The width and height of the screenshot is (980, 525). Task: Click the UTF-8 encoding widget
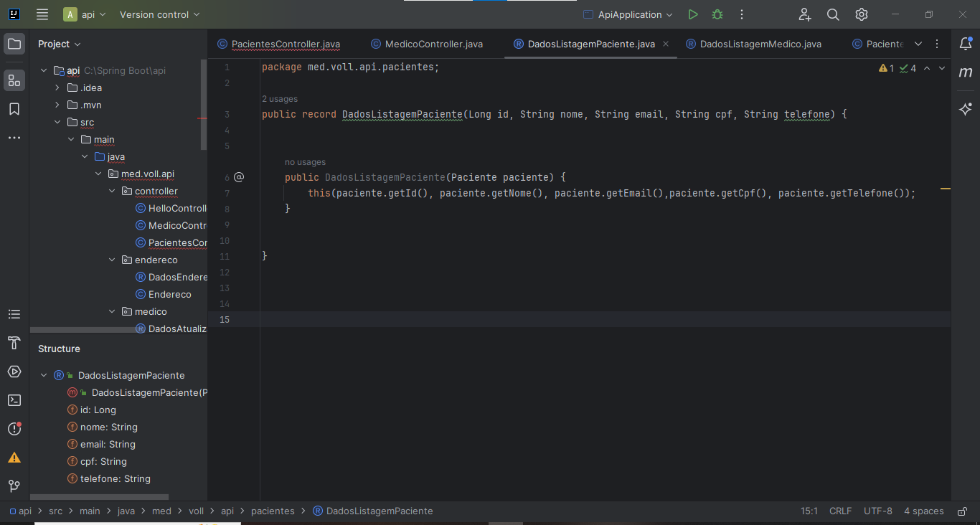878,511
